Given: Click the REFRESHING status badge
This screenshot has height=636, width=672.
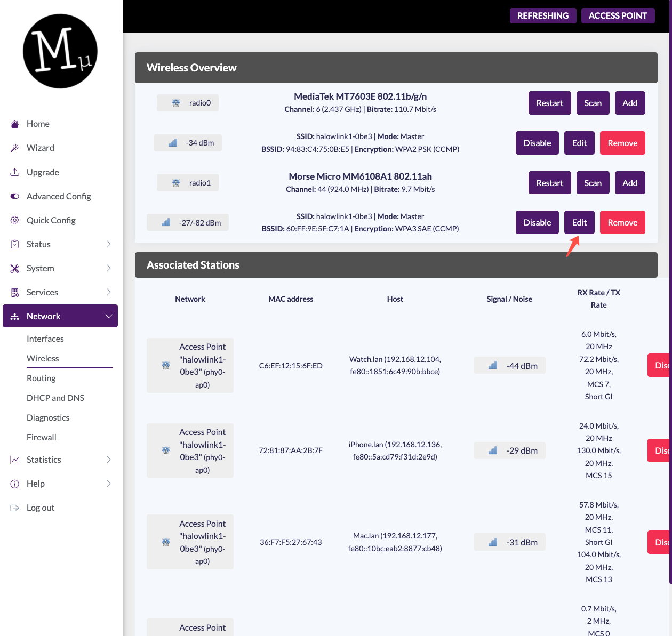Looking at the screenshot, I should tap(543, 15).
